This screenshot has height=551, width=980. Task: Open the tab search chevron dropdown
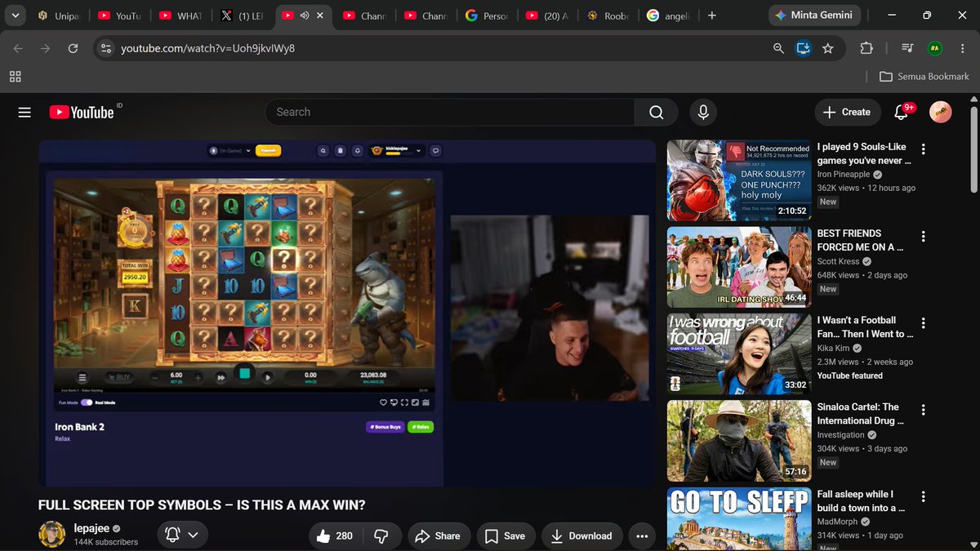coord(15,16)
